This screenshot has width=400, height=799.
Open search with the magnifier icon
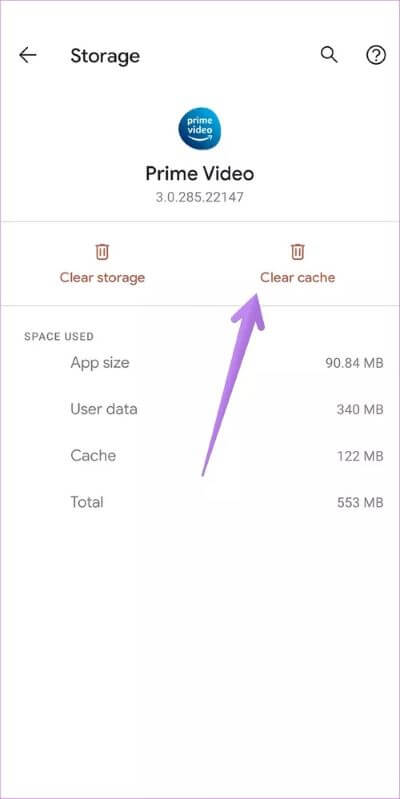329,55
